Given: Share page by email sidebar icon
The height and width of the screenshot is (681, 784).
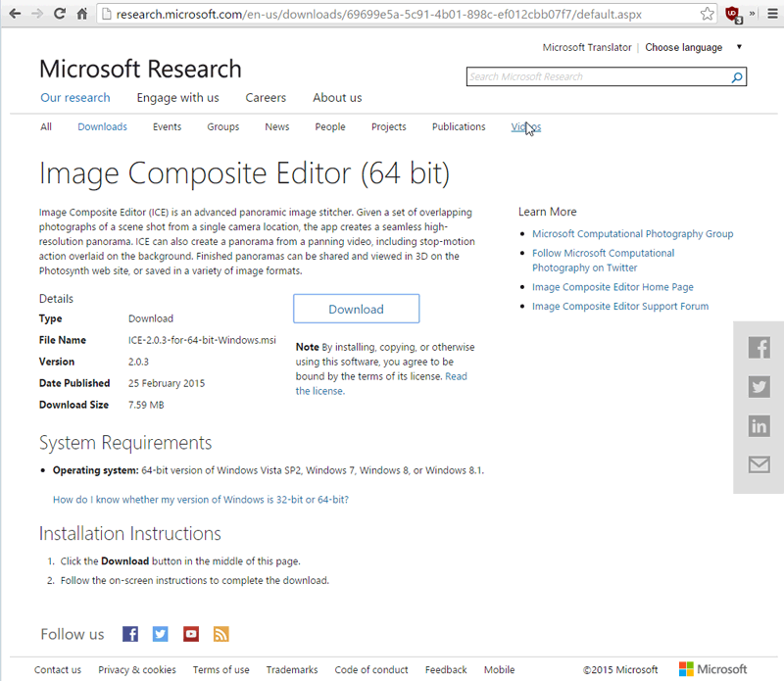Looking at the screenshot, I should pyautogui.click(x=759, y=465).
